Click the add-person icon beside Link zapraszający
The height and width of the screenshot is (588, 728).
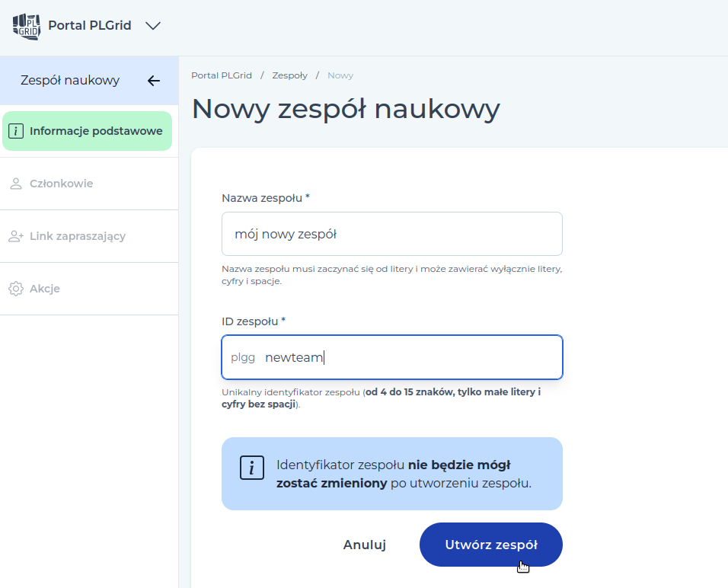pyautogui.click(x=16, y=236)
